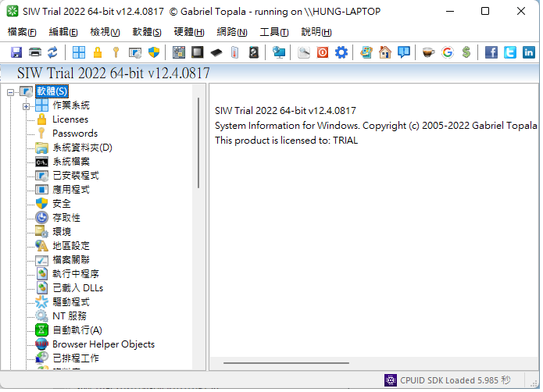Collapse the 軟體(S) root tree node
The image size is (543, 392).
[x=10, y=92]
